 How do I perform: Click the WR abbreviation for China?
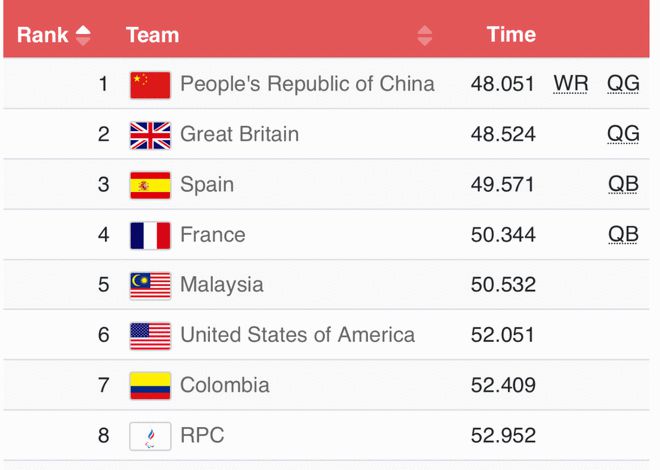571,84
